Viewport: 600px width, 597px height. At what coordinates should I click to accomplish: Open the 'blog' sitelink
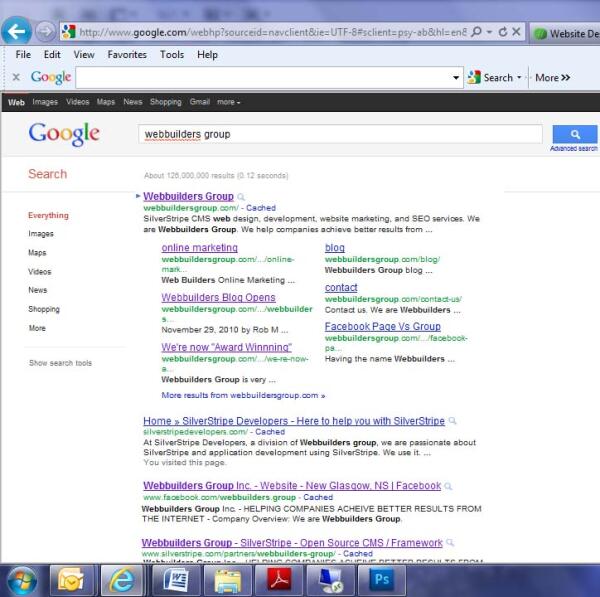pyautogui.click(x=335, y=248)
